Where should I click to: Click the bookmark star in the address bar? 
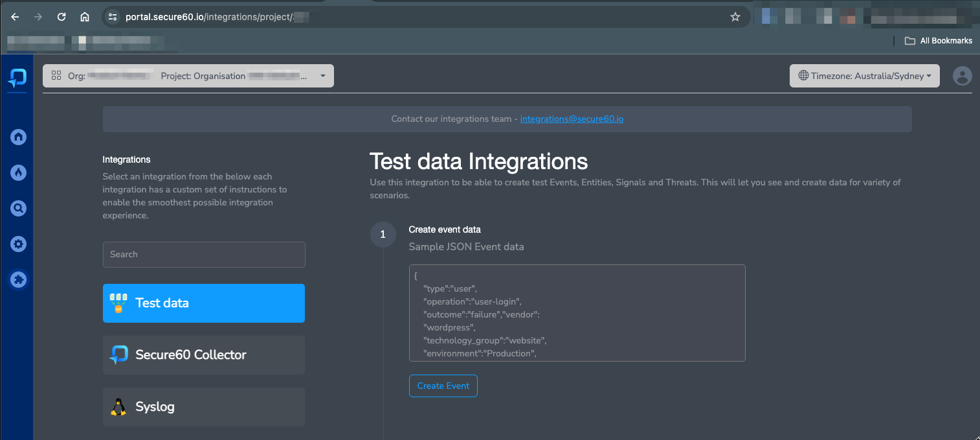click(x=735, y=17)
